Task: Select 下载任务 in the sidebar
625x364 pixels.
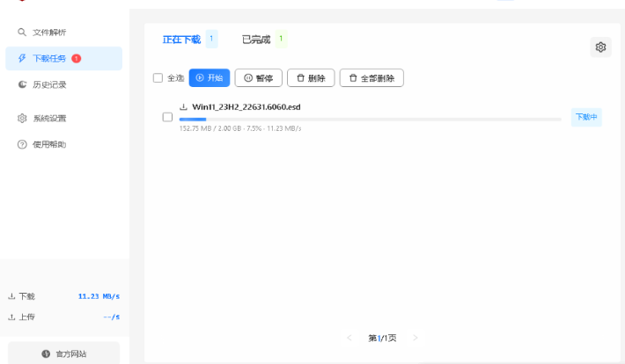Action: 49,59
